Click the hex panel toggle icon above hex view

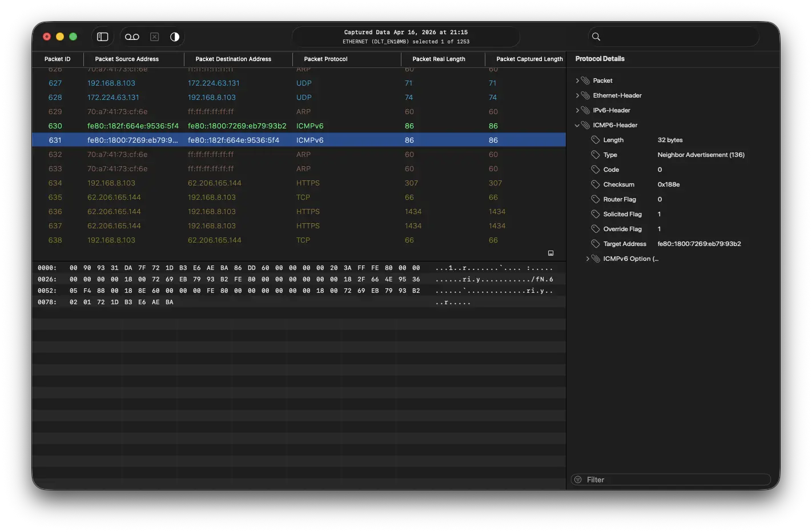[550, 253]
